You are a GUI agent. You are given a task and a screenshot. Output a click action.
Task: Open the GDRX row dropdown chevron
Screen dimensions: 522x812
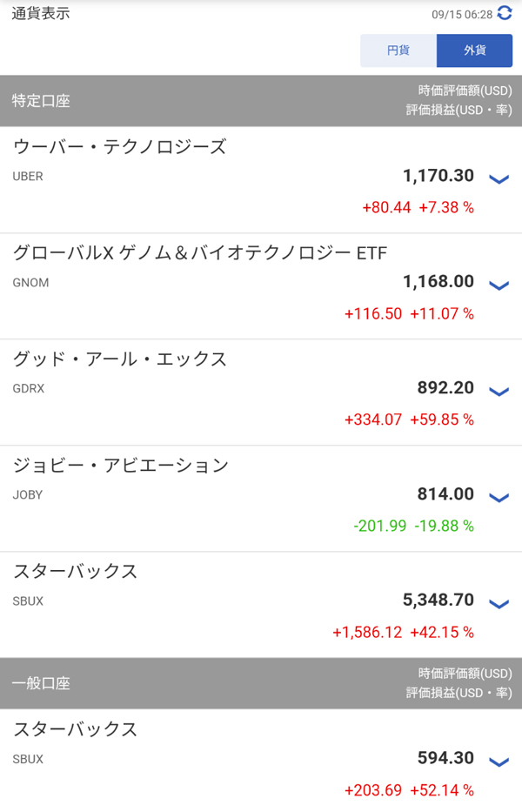499,392
